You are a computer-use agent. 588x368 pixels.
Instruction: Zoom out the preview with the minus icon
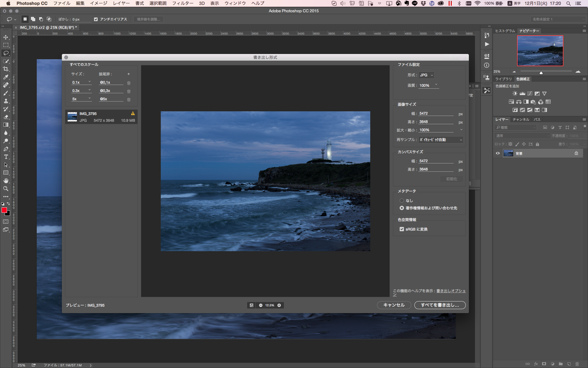[x=261, y=305]
